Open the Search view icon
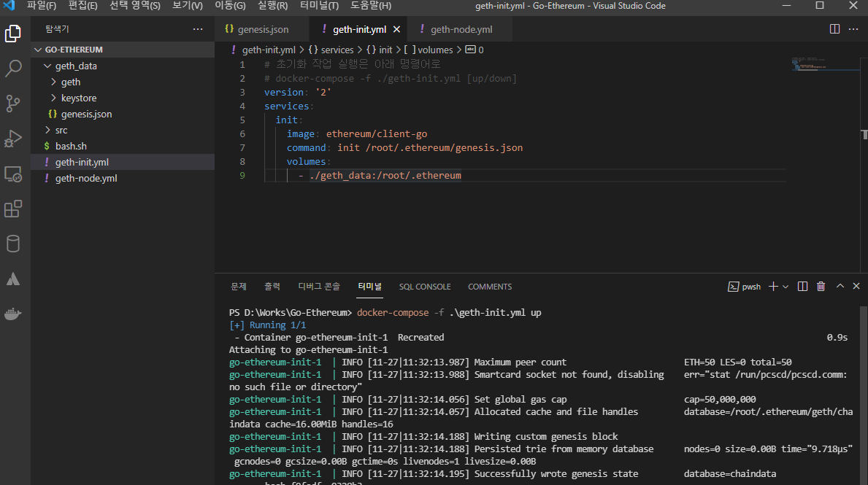868x485 pixels. [12, 69]
